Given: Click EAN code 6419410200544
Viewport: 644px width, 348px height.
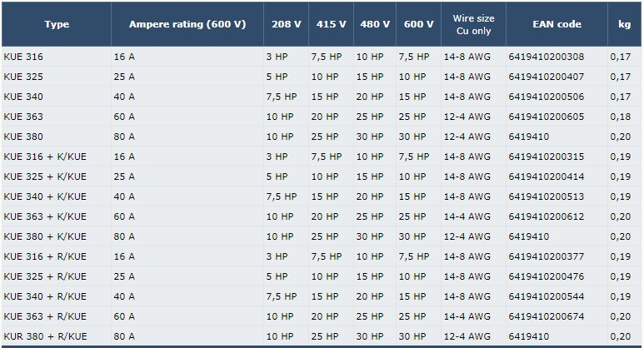Looking at the screenshot, I should 547,296.
